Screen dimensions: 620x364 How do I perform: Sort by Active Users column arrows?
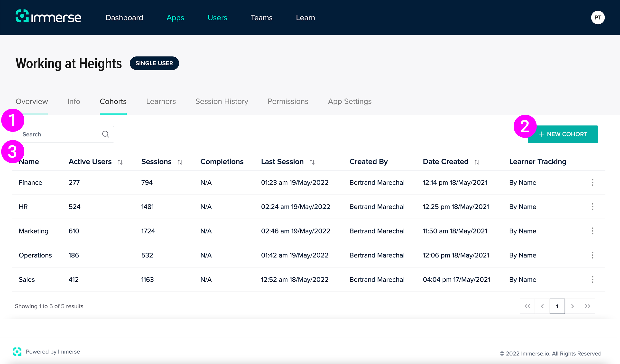[x=120, y=162]
